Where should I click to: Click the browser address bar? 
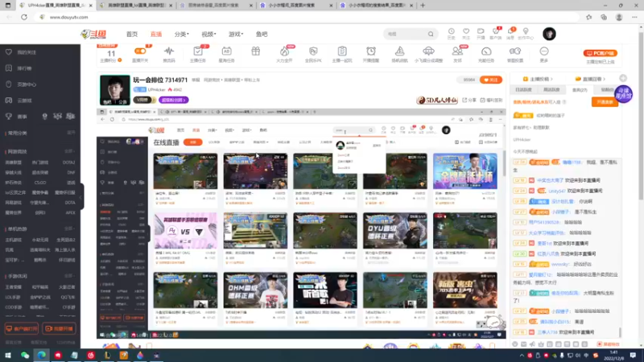(x=308, y=17)
